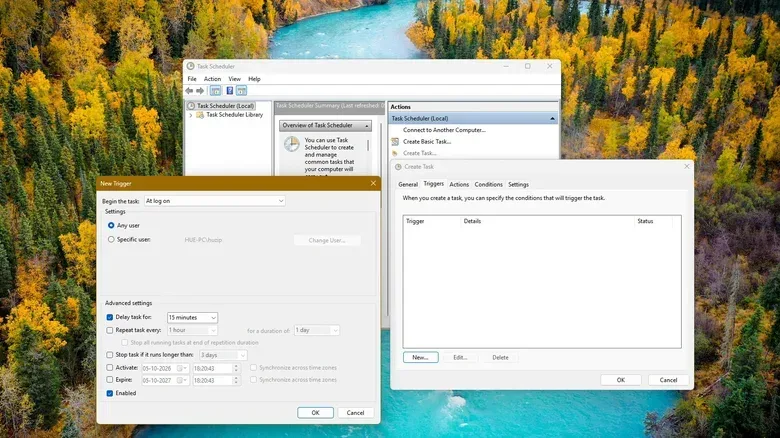Screen dimensions: 780x438
Task: Select Task Scheduler (Local) tree node
Action: (225, 106)
